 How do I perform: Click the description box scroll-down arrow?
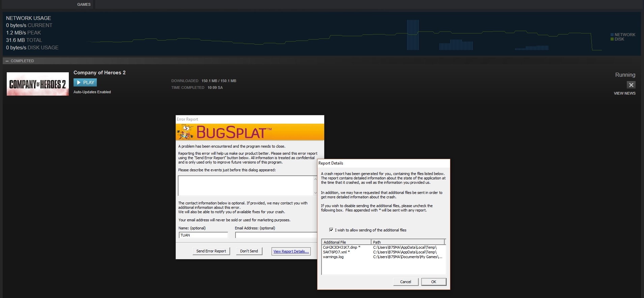pyautogui.click(x=315, y=193)
